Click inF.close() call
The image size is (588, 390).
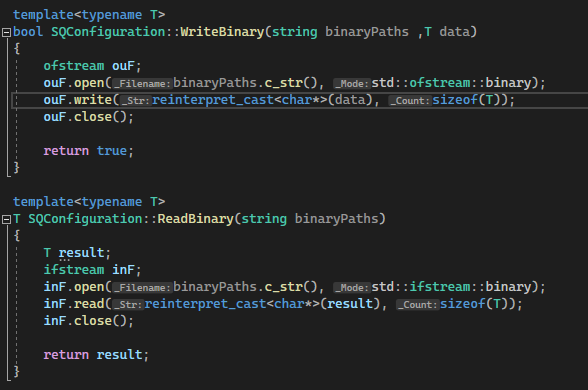tap(88, 321)
